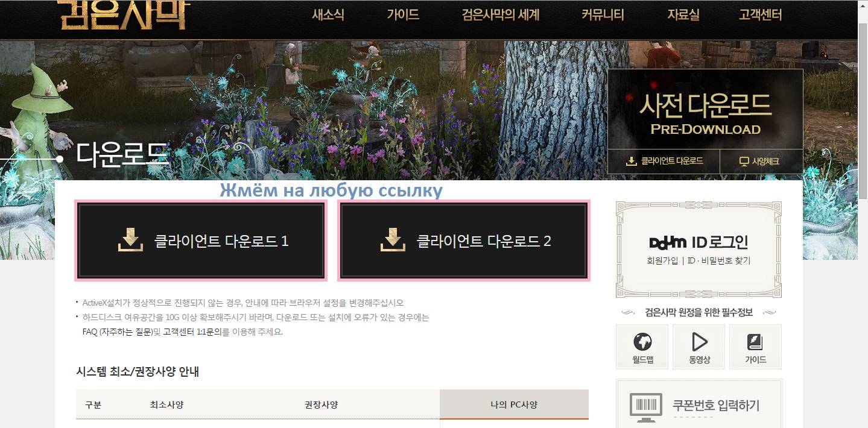Open the 가이드 top menu item

point(403,15)
